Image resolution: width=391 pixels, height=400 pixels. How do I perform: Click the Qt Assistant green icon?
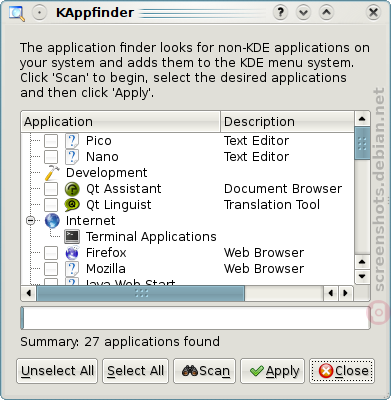72,189
